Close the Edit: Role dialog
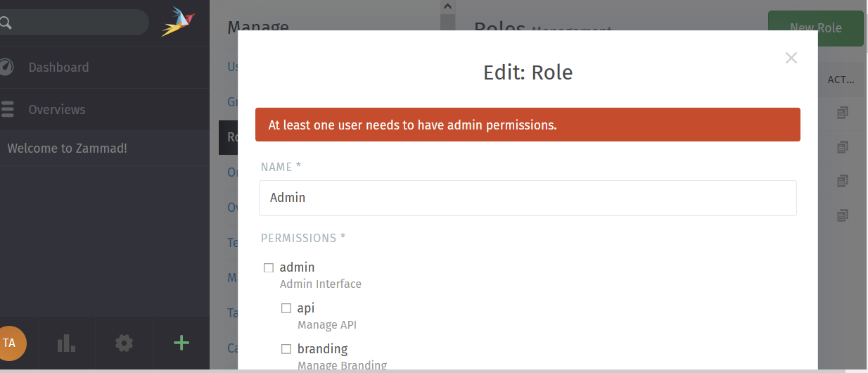Image resolution: width=868 pixels, height=373 pixels. coord(791,58)
